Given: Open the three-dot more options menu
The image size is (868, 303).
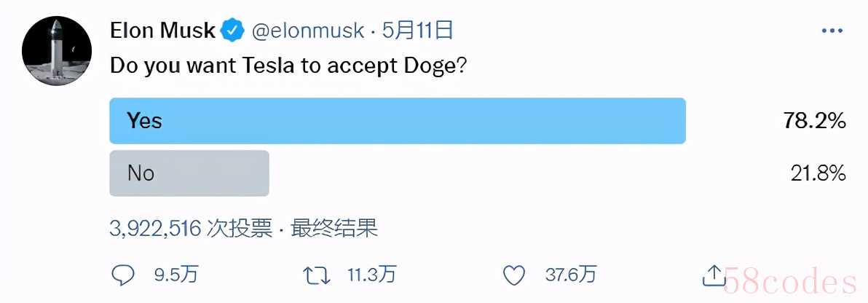Looking at the screenshot, I should 832,31.
